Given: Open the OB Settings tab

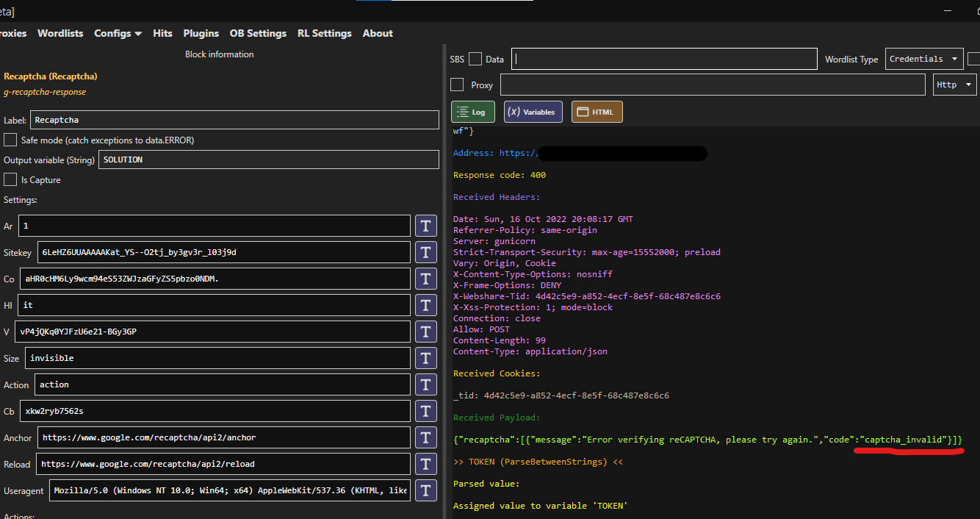Looking at the screenshot, I should pos(258,33).
